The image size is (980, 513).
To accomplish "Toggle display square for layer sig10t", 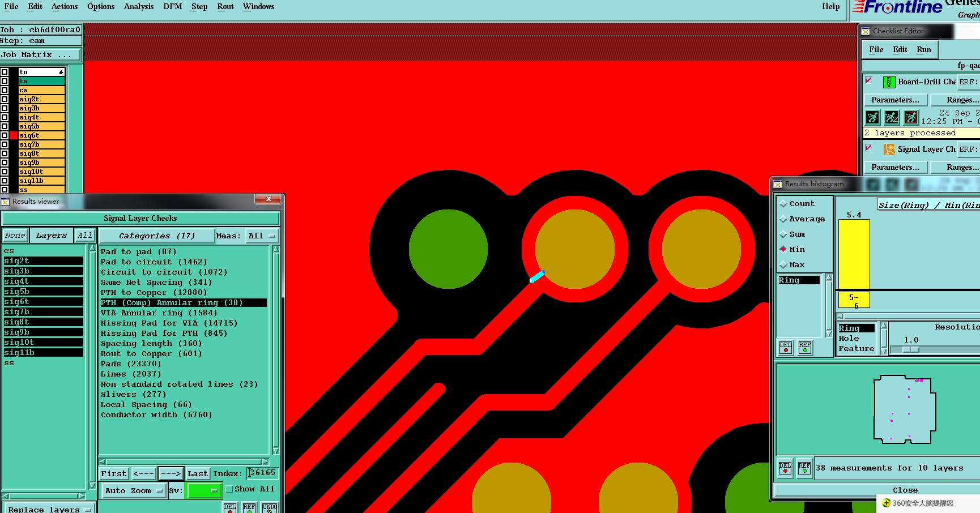I will click(5, 172).
